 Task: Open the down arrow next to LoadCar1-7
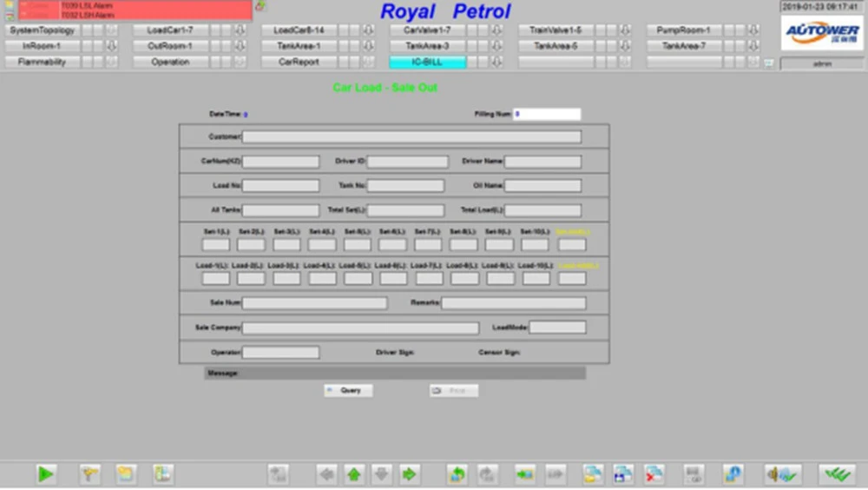[x=240, y=30]
